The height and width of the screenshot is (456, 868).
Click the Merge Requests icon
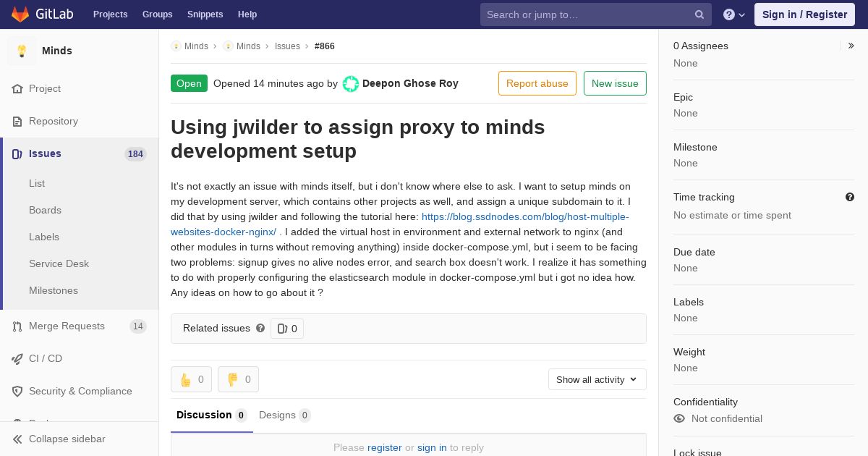(x=17, y=326)
